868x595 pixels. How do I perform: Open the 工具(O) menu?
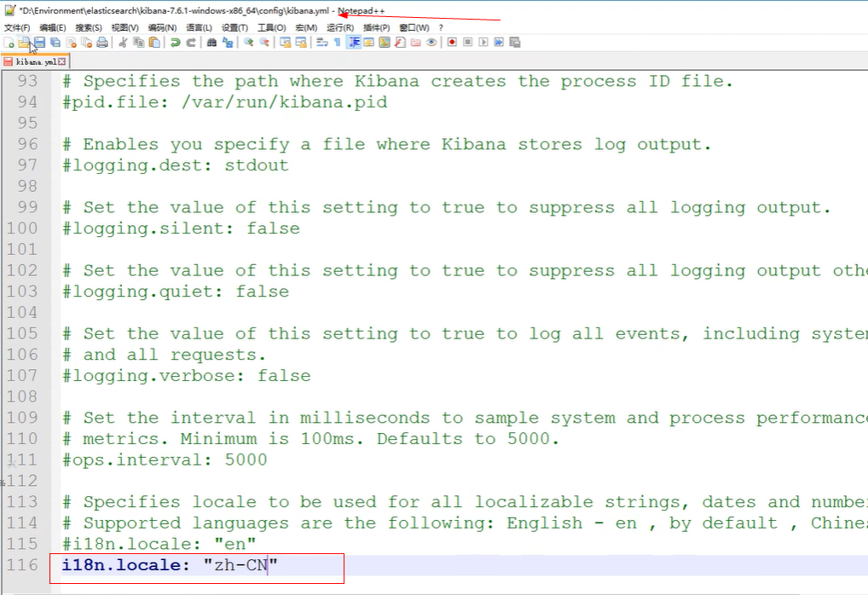coord(272,27)
